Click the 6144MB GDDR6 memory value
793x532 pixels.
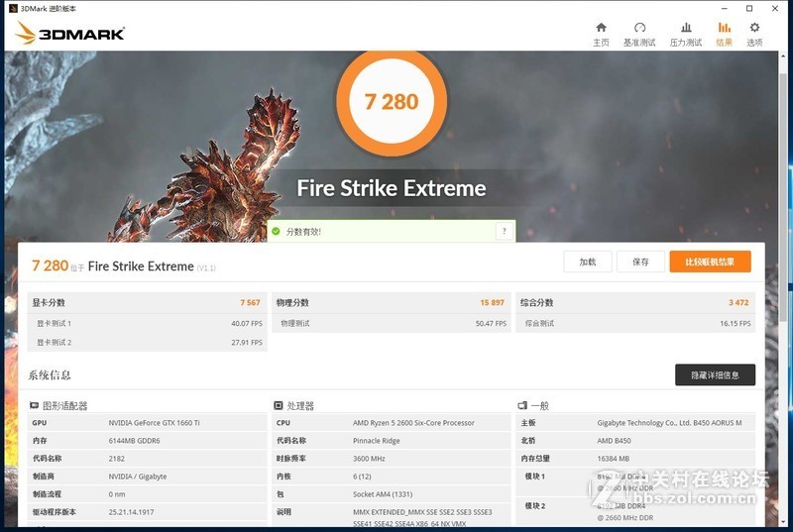click(134, 441)
